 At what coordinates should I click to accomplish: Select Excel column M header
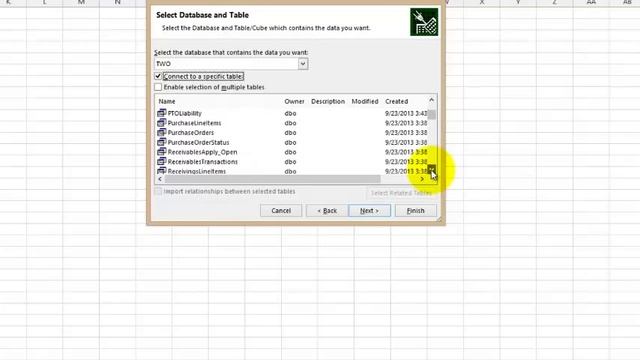tap(81, 2)
